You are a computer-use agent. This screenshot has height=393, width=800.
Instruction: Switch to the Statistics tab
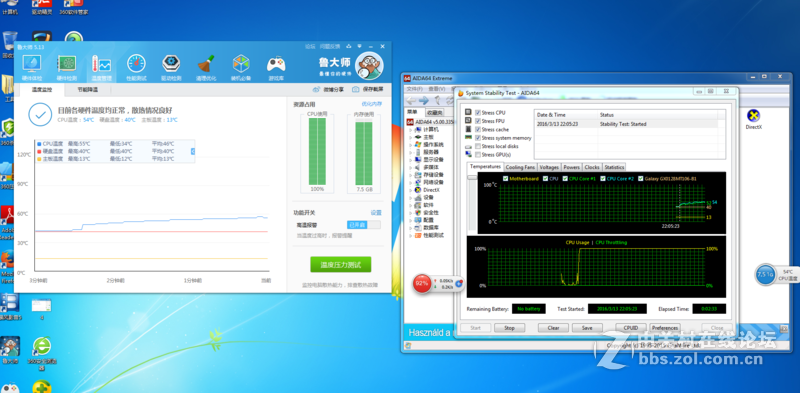pyautogui.click(x=614, y=167)
